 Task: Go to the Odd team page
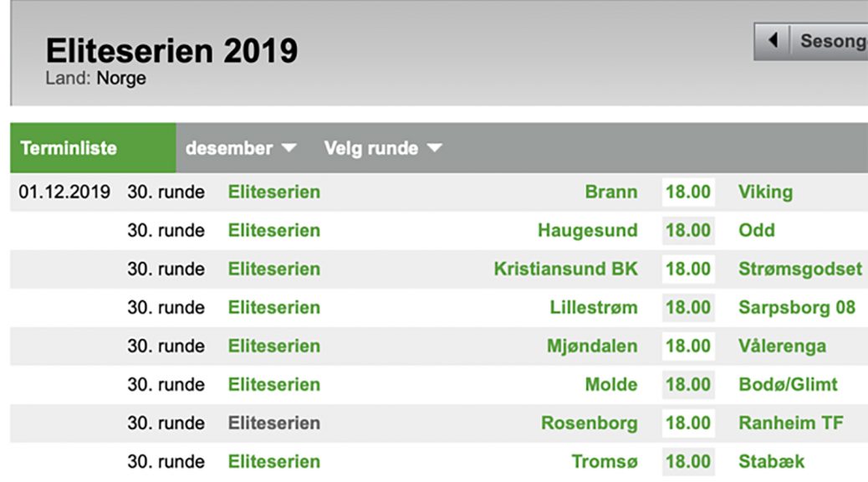[x=756, y=230]
